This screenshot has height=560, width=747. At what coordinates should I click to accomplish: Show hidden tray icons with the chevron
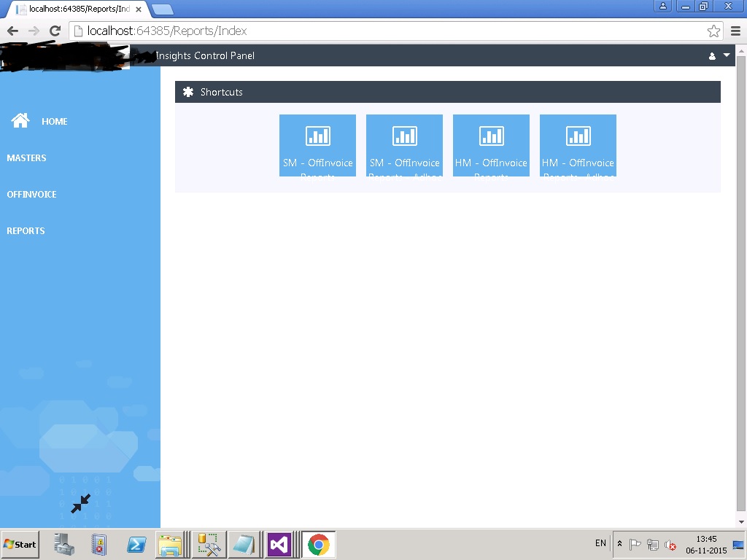coord(619,543)
